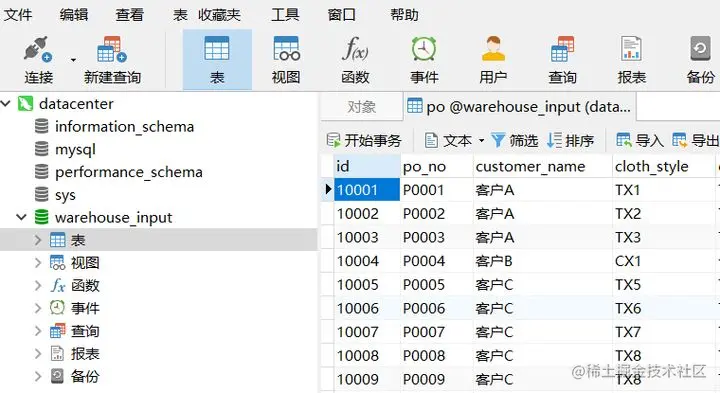Select the TX5 cloth_style cell
The height and width of the screenshot is (393, 720).
664,285
